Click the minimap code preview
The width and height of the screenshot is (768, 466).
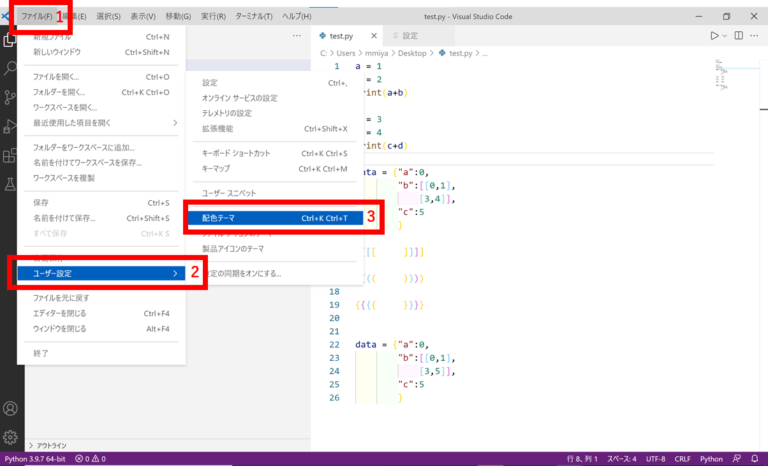[725, 68]
